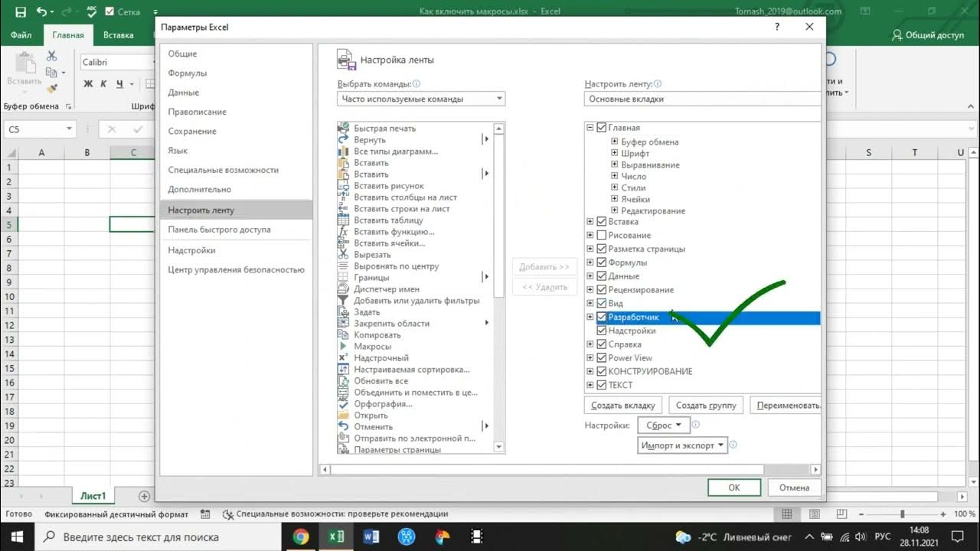Click the Отмена button

tap(794, 487)
